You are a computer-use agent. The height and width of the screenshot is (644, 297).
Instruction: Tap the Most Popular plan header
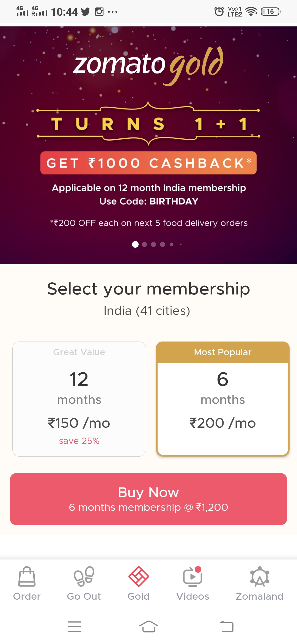coord(223,352)
